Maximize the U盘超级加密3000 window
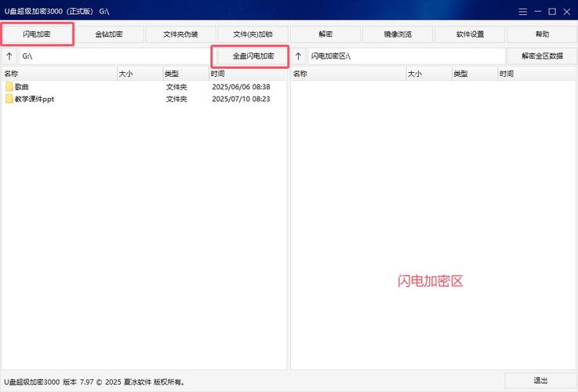The width and height of the screenshot is (578, 392). click(x=552, y=12)
